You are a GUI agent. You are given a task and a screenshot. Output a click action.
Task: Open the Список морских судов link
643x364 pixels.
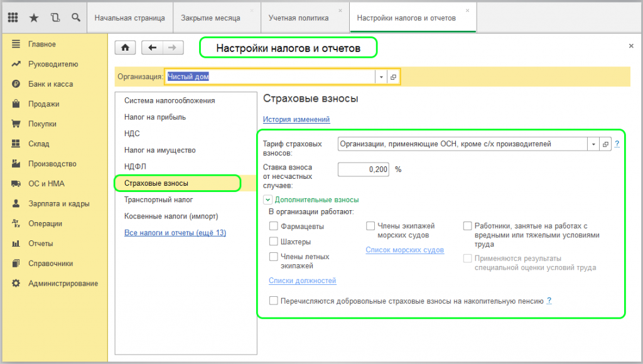click(405, 250)
